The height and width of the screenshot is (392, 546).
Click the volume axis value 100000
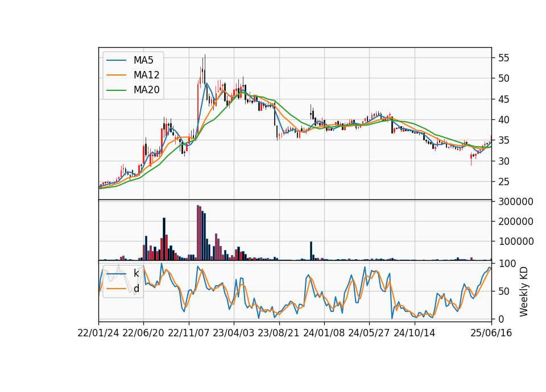click(x=516, y=241)
